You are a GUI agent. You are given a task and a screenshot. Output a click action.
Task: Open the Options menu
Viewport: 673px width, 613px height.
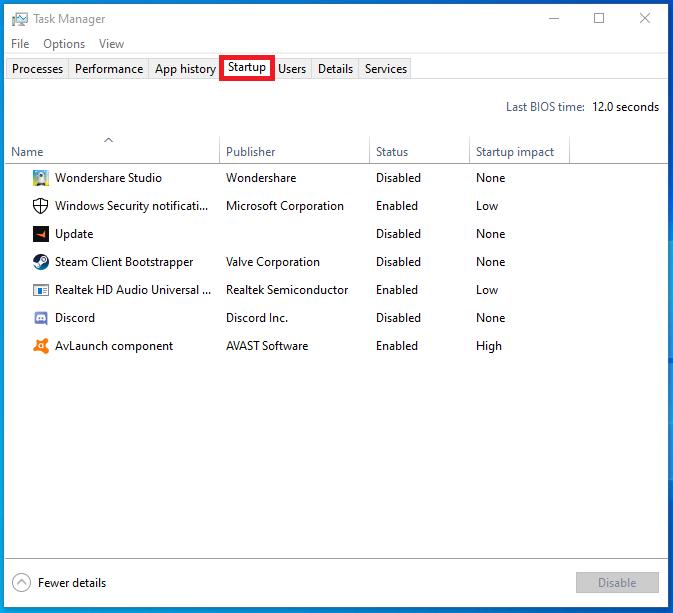64,44
